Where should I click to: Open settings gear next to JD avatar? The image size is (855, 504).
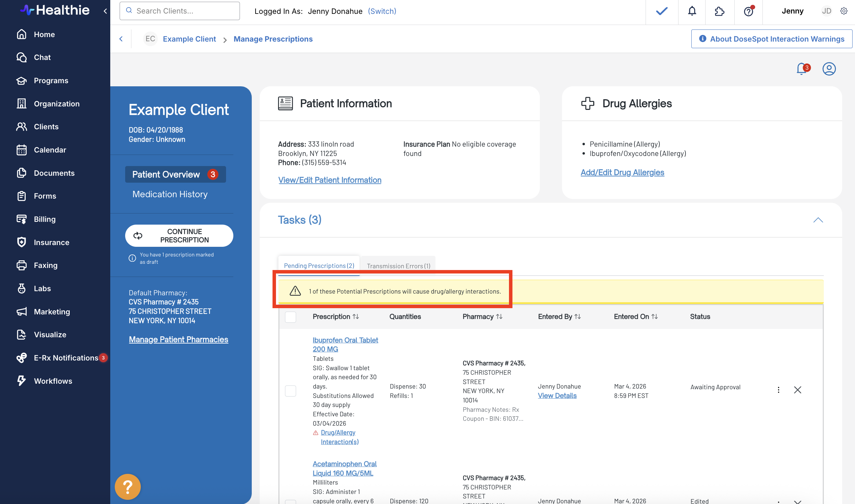[844, 11]
